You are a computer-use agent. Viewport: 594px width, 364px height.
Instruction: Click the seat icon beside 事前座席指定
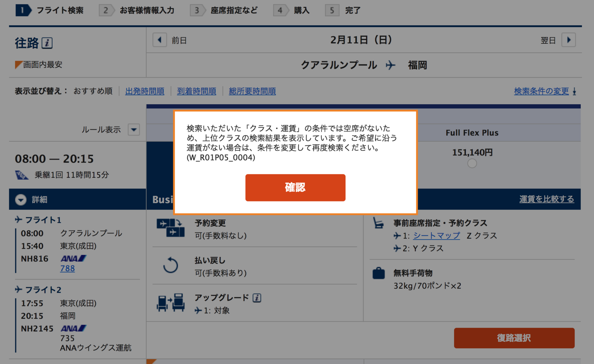[x=378, y=223]
